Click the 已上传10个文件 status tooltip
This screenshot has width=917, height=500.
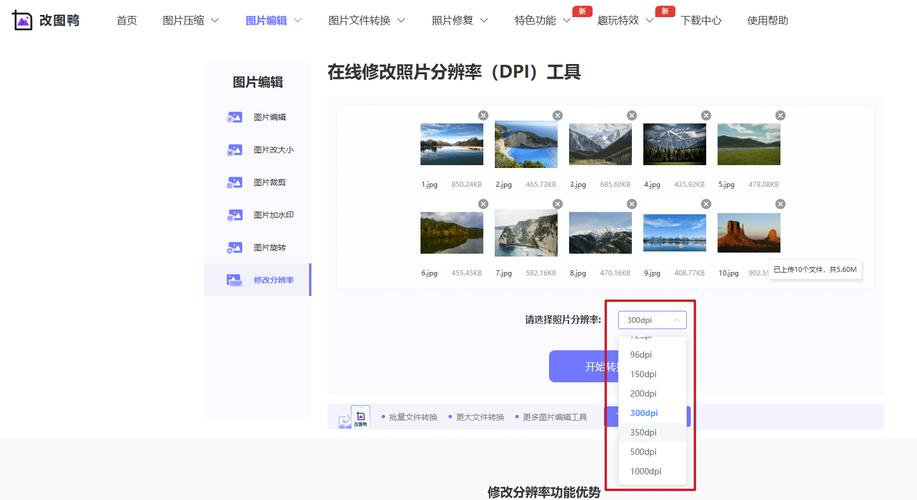point(815,270)
